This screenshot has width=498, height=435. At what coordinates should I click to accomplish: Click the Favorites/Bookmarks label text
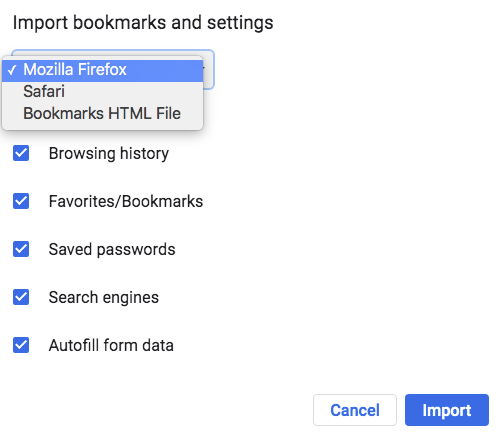pos(126,201)
